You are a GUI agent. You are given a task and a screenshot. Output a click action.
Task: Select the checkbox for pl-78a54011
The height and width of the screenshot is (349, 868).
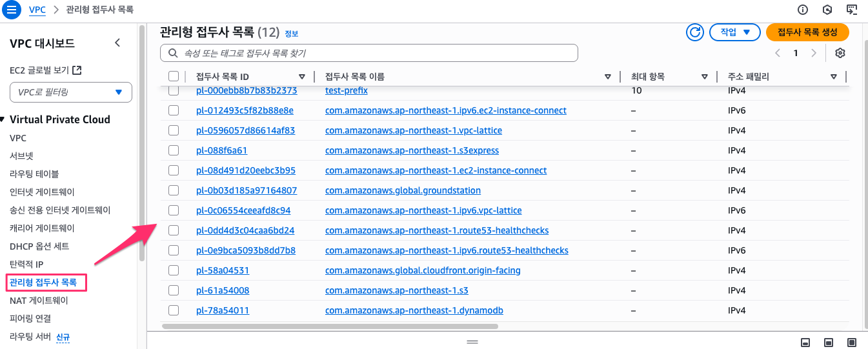click(x=173, y=310)
